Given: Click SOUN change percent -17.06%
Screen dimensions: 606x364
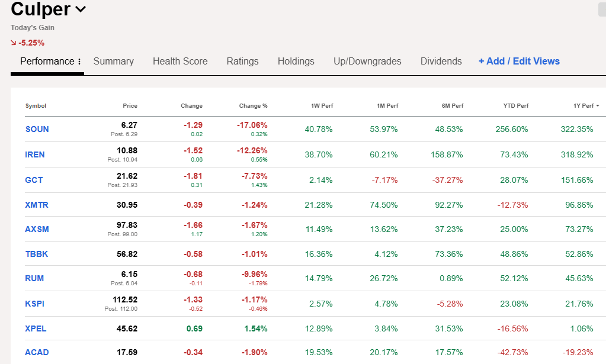Looking at the screenshot, I should click(252, 125).
